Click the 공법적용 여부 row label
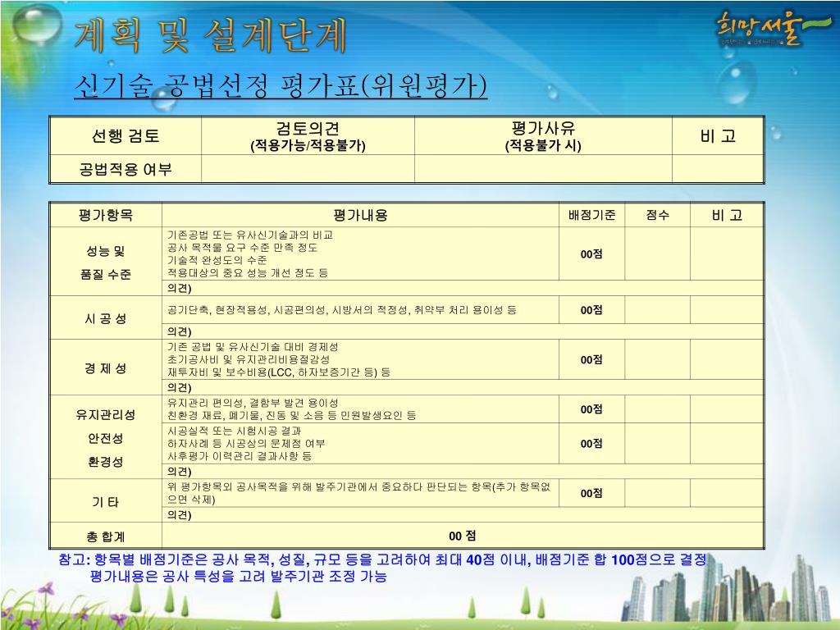 pyautogui.click(x=126, y=169)
